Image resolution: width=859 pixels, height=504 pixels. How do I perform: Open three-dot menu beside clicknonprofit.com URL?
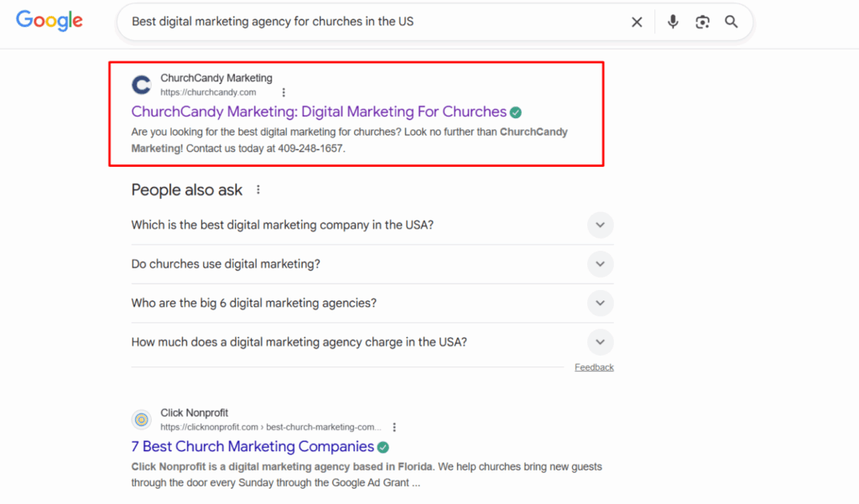(x=394, y=427)
